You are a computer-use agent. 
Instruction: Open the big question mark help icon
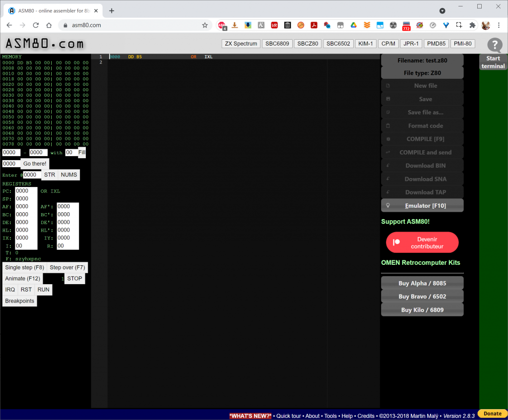495,46
